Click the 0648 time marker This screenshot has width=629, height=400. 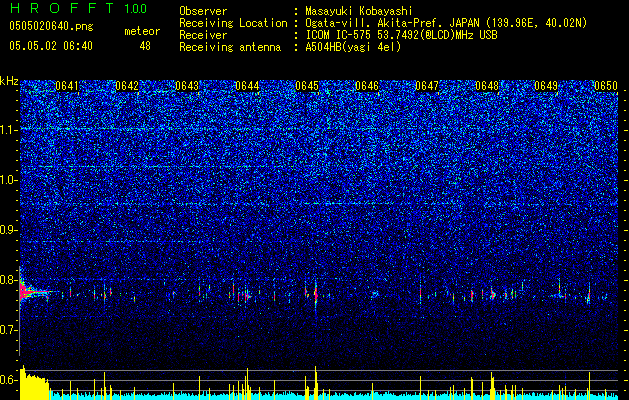[487, 86]
